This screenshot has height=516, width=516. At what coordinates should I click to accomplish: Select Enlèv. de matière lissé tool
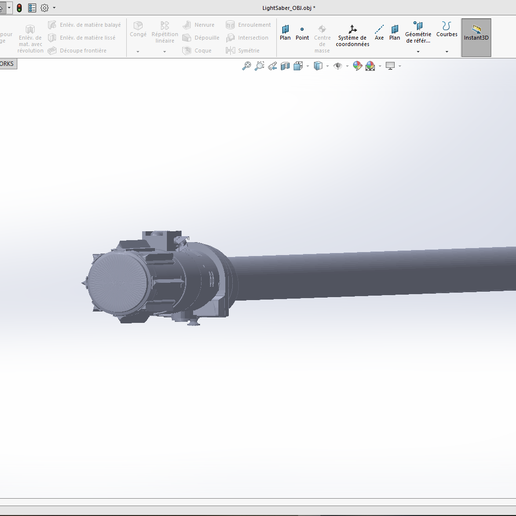pos(82,38)
